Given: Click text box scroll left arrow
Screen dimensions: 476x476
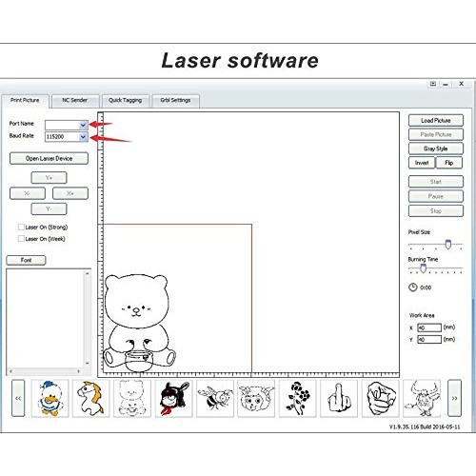Looking at the screenshot, I should pos(11,371).
